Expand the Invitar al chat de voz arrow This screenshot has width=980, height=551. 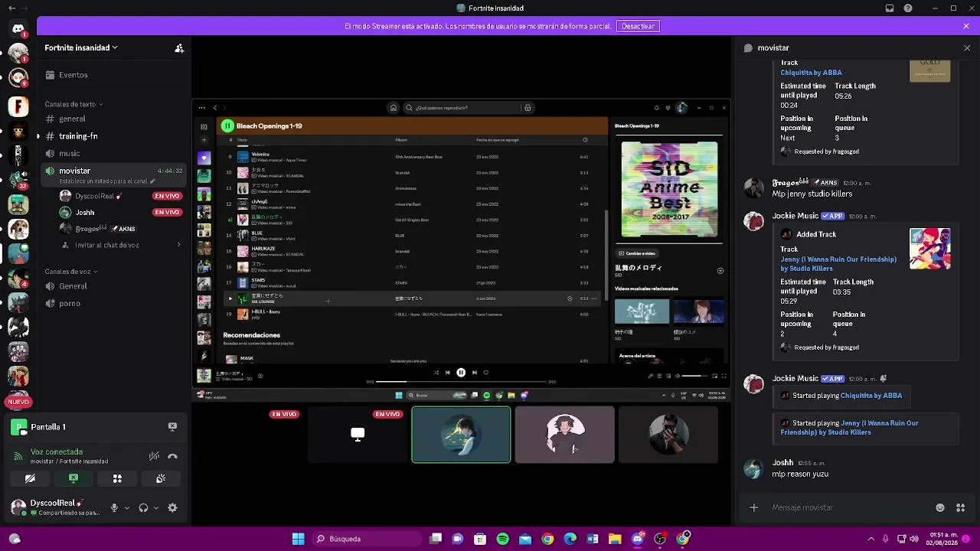click(x=179, y=245)
